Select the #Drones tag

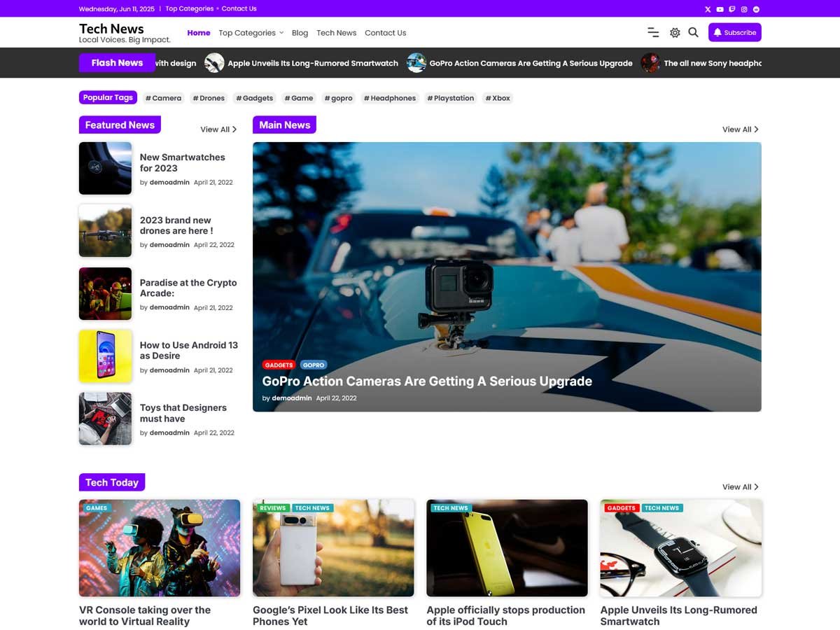(x=209, y=98)
